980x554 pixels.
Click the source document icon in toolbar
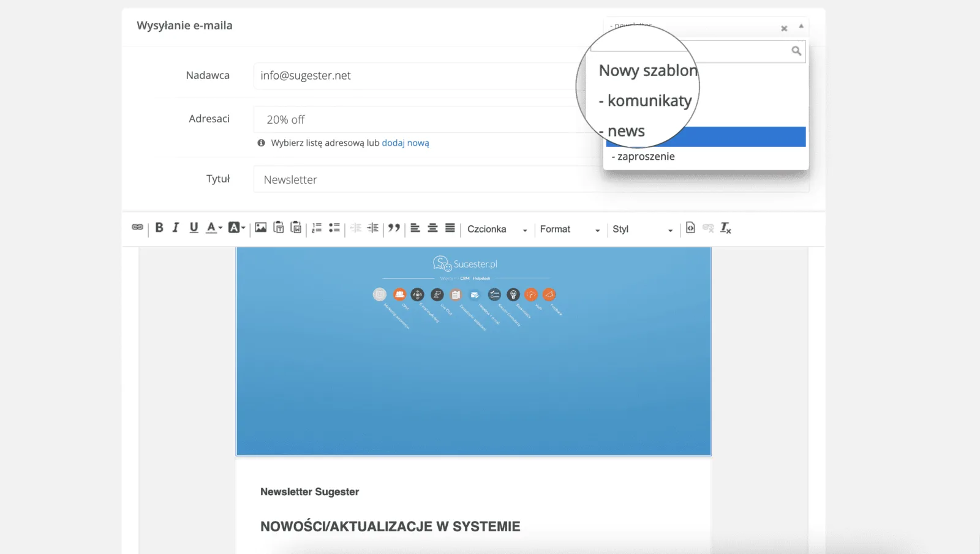pyautogui.click(x=690, y=228)
